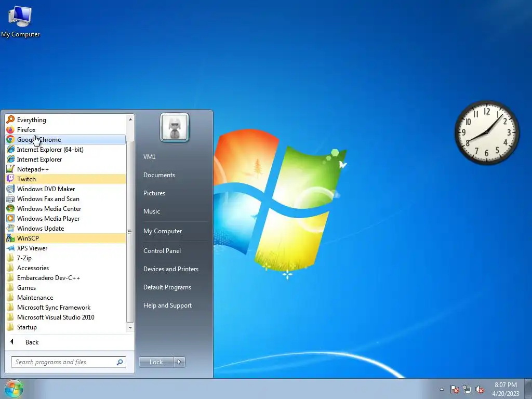Open the shutdown options arrow beside Lock

[x=179, y=362]
